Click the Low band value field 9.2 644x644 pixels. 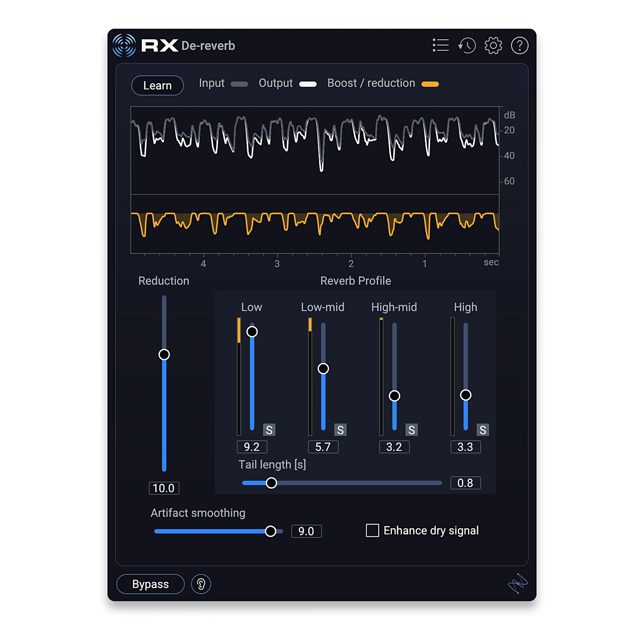click(x=252, y=447)
